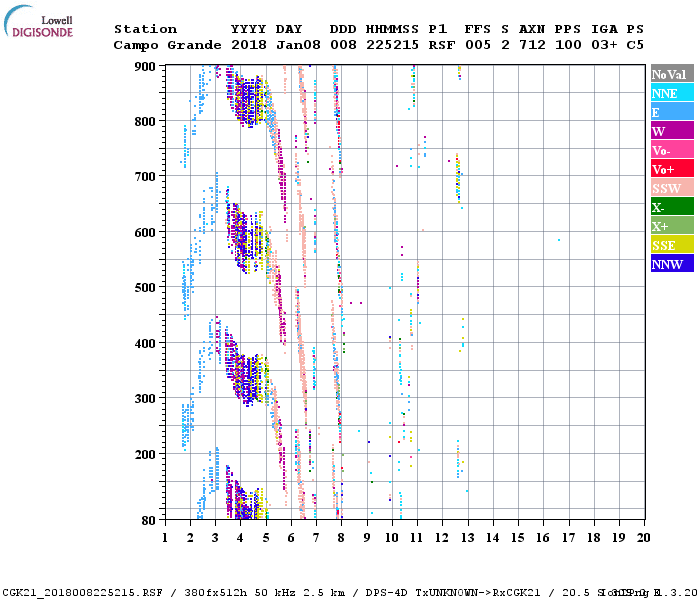Choose the SSE yellow legend swatch
The height and width of the screenshot is (600, 700).
672,244
